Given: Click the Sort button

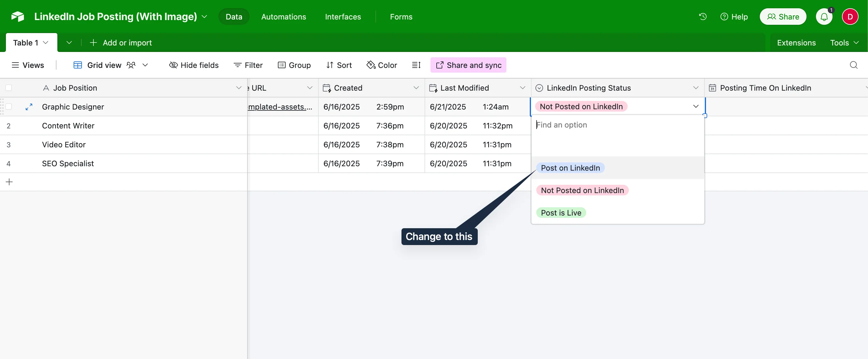Looking at the screenshot, I should click(339, 65).
